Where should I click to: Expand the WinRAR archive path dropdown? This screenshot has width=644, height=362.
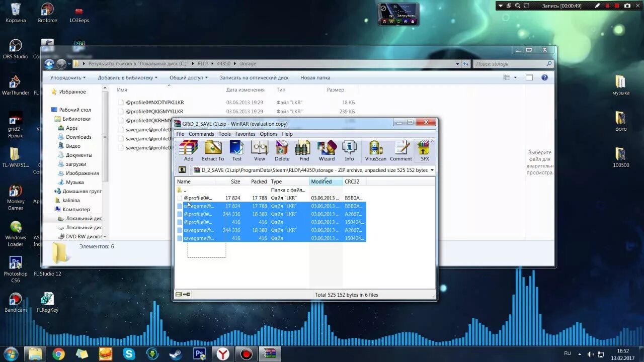click(432, 170)
